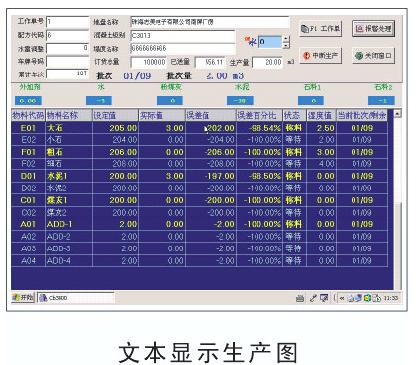
Task: Click the 生产量 input field
Action: pos(268,62)
